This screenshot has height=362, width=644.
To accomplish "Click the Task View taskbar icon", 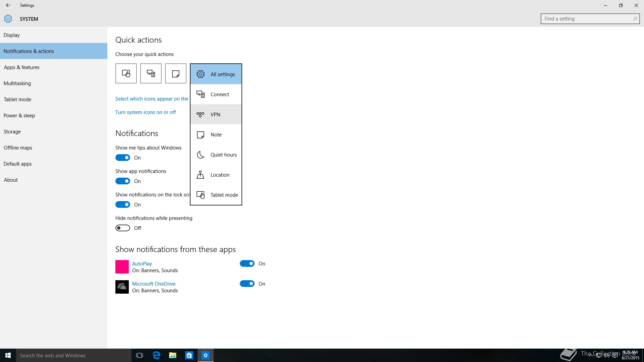I will click(140, 355).
